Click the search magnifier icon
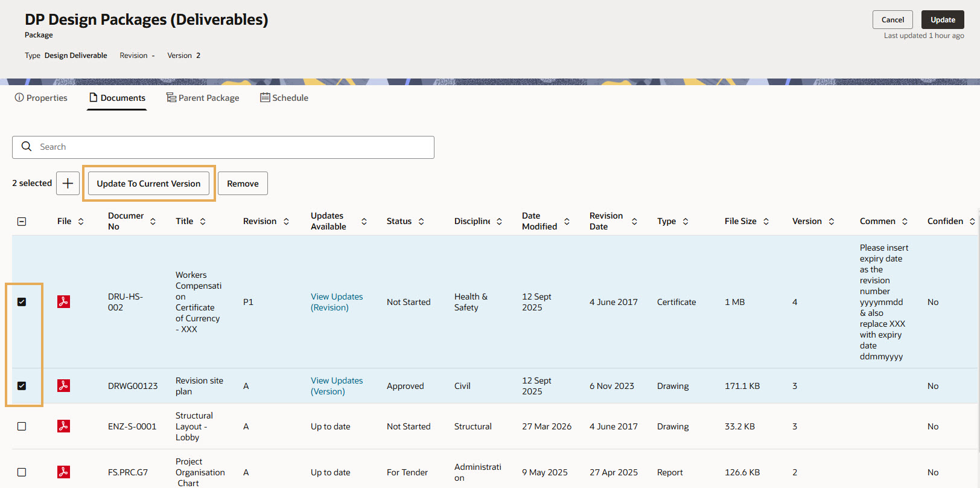This screenshot has width=980, height=488. click(x=27, y=147)
